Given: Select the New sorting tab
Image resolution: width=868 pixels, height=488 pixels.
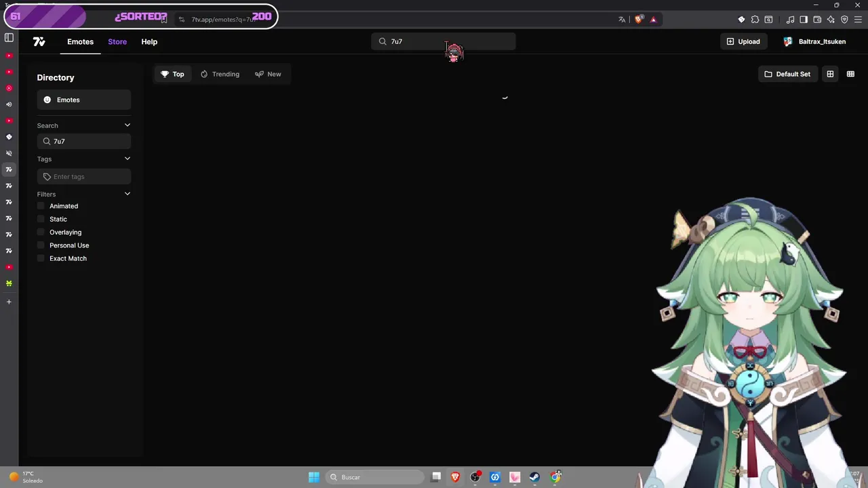Looking at the screenshot, I should [x=268, y=74].
